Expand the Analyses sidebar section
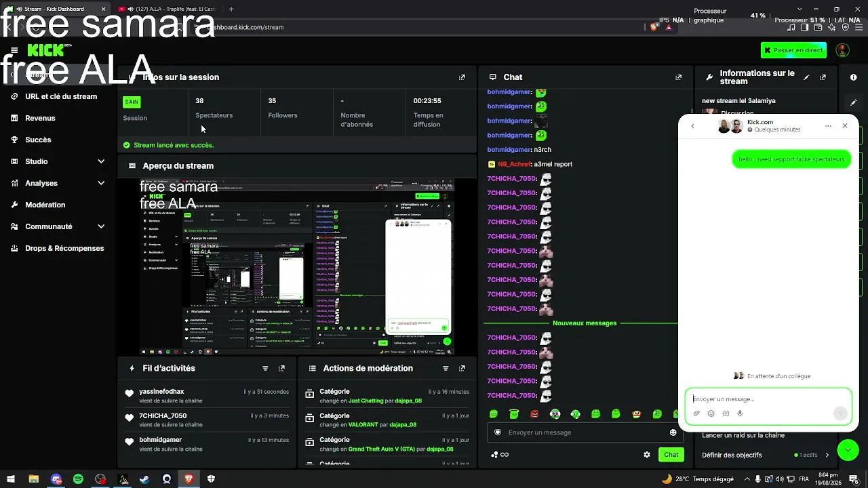The width and height of the screenshot is (868, 488). pyautogui.click(x=101, y=183)
